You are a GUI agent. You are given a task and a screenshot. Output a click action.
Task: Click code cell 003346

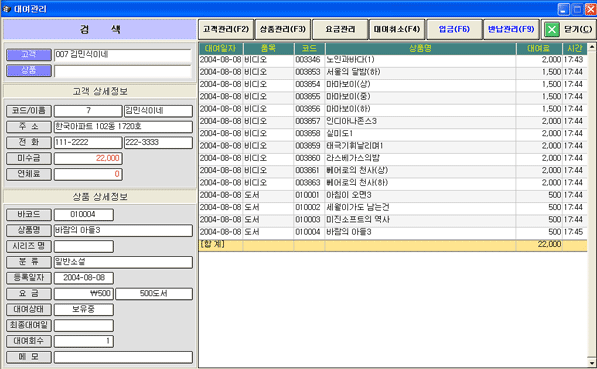308,60
